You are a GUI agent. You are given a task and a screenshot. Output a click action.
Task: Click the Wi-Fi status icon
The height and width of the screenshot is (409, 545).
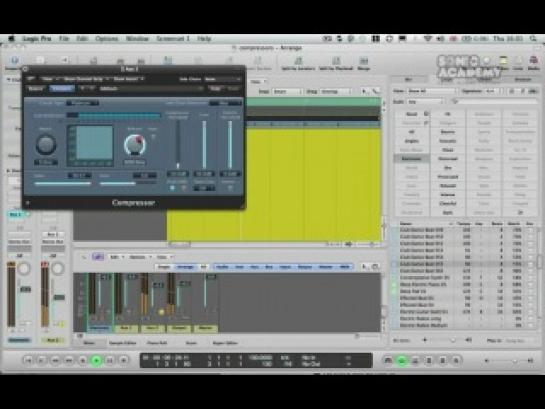(x=428, y=39)
